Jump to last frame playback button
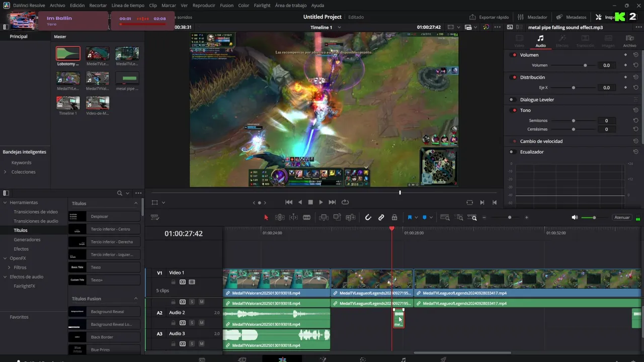Image resolution: width=644 pixels, height=362 pixels. click(x=332, y=202)
